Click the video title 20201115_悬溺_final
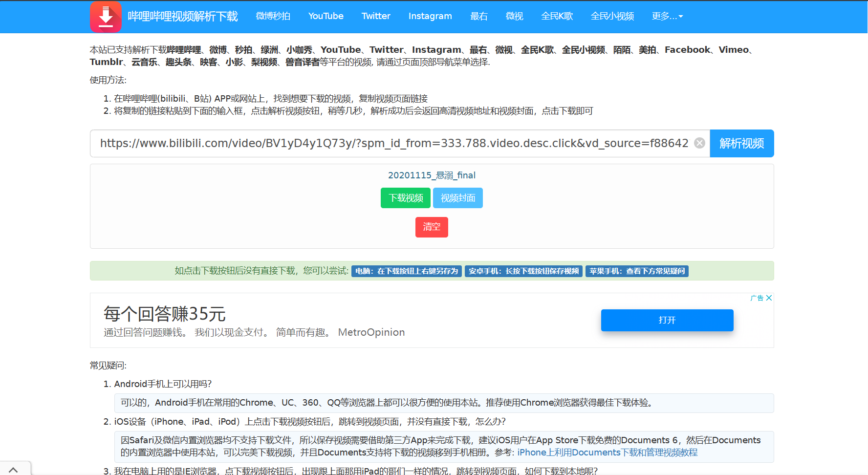The image size is (868, 475). pos(432,175)
